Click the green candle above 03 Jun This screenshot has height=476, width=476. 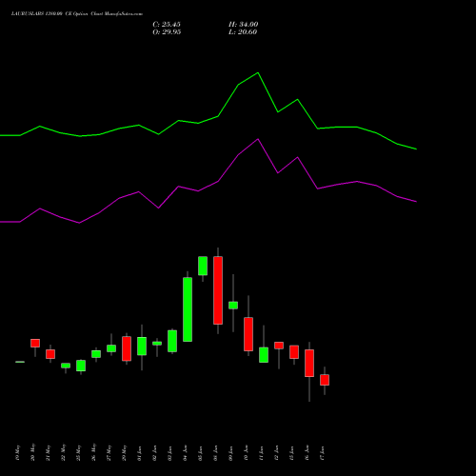click(172, 341)
